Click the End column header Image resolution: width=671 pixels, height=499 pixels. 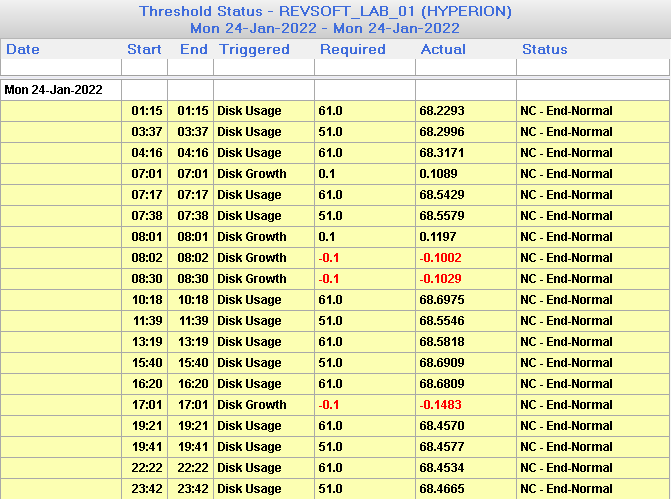(193, 49)
